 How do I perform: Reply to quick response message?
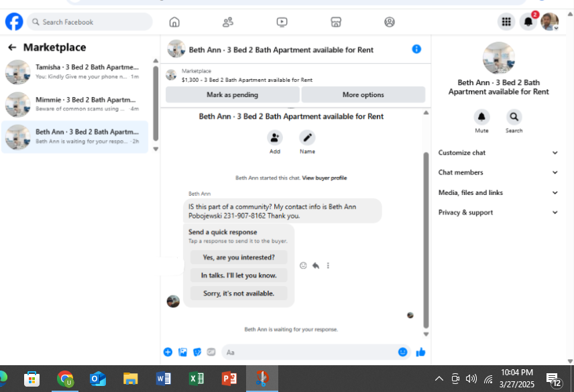pyautogui.click(x=316, y=265)
